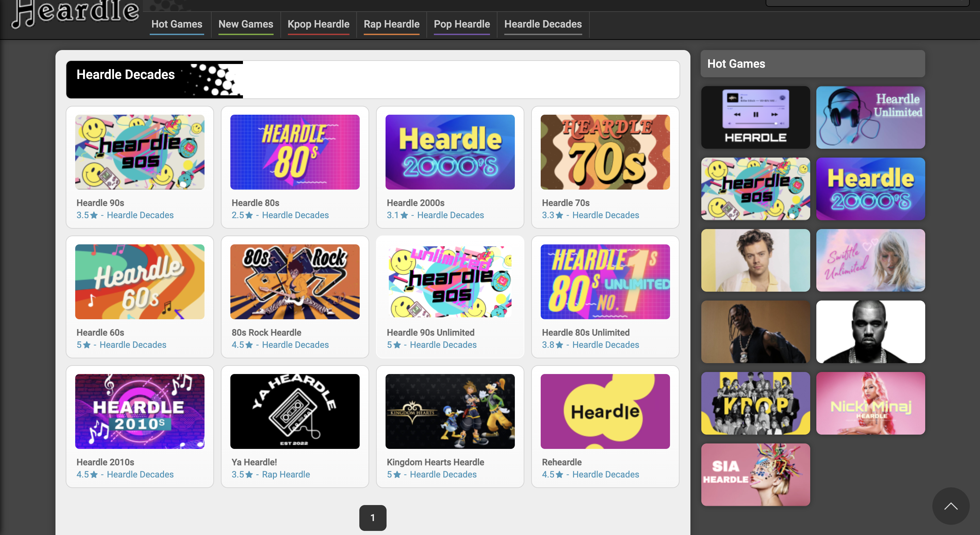This screenshot has width=980, height=535.
Task: Click the Heardle 70s title link
Action: pos(566,203)
